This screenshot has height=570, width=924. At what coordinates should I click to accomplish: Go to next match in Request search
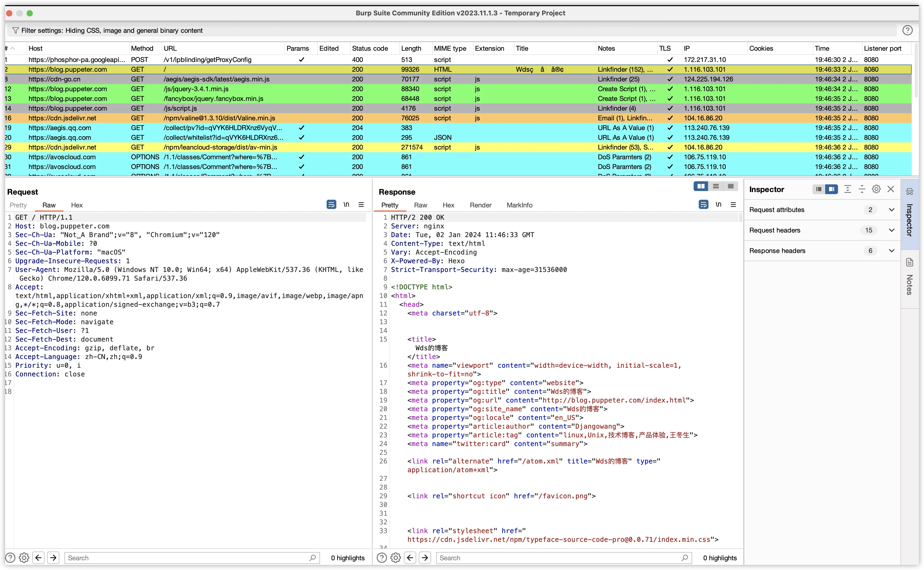pyautogui.click(x=53, y=557)
